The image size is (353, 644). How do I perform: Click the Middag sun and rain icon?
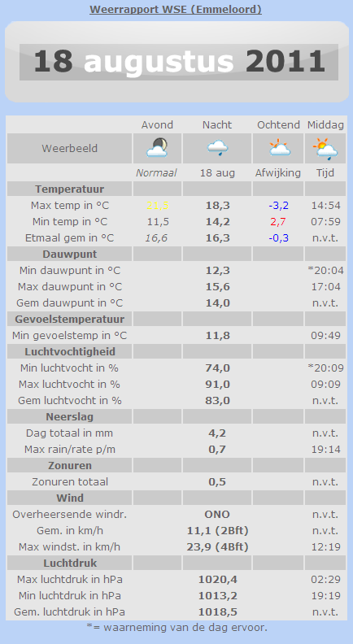coord(325,148)
